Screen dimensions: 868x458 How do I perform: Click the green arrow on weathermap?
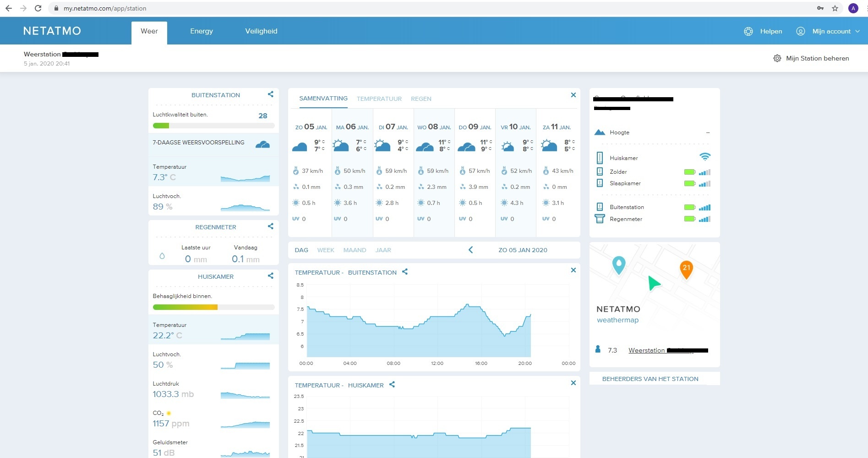pyautogui.click(x=654, y=283)
